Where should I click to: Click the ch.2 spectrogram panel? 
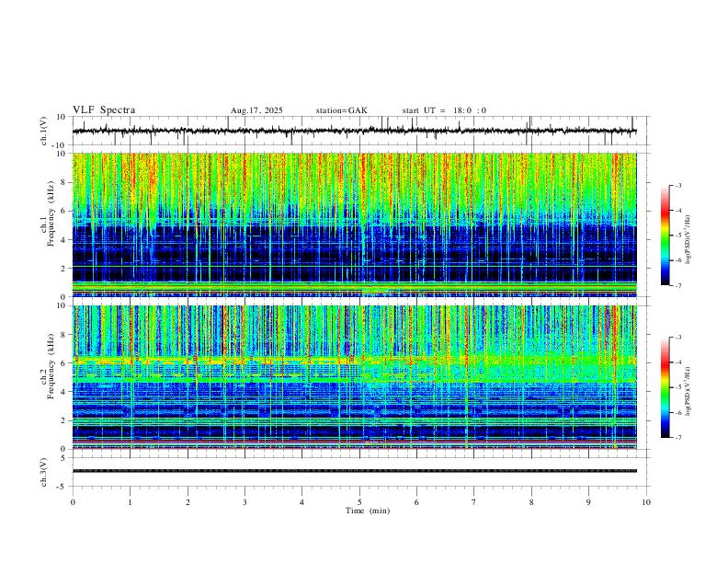click(x=354, y=377)
